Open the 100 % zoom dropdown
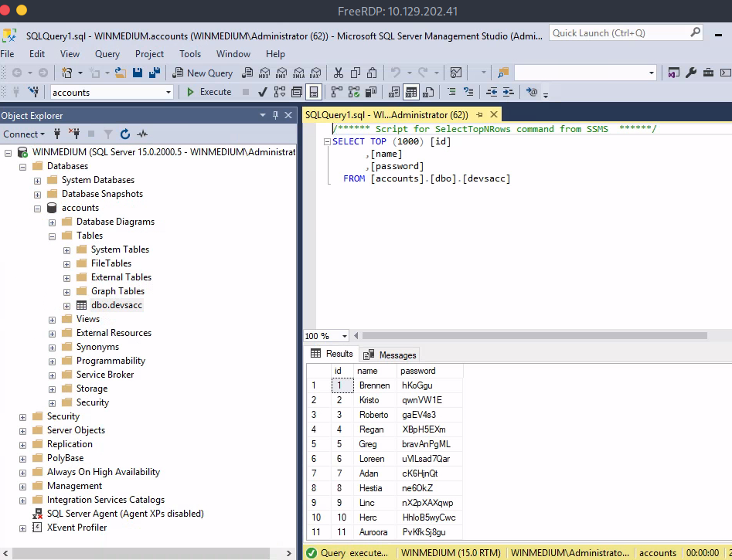The height and width of the screenshot is (560, 732). pyautogui.click(x=345, y=336)
